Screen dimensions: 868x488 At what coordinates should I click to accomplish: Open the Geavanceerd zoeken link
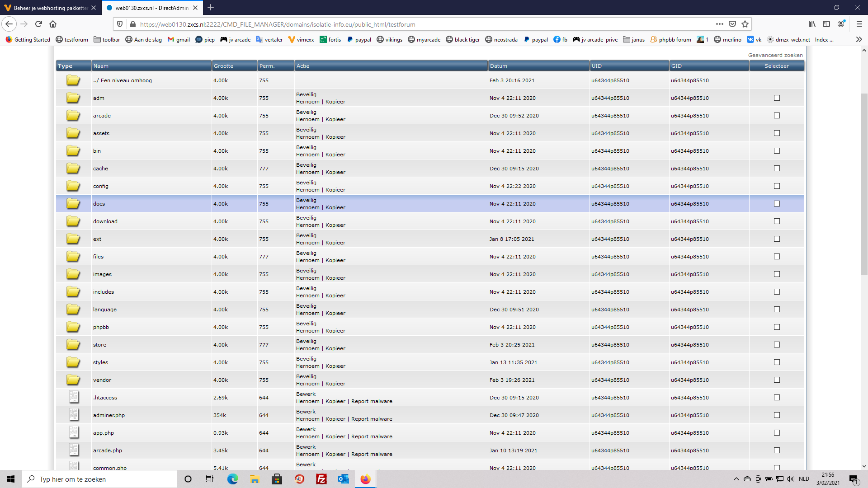click(775, 55)
